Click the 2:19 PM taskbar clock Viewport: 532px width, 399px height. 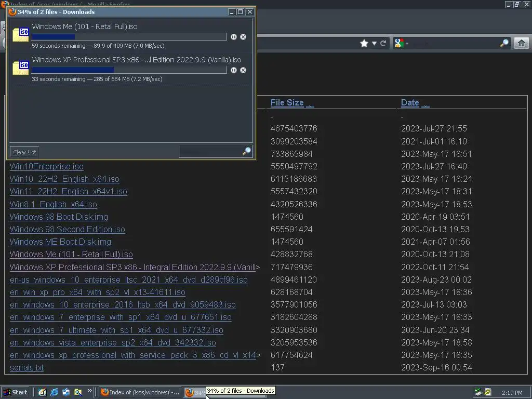point(512,393)
